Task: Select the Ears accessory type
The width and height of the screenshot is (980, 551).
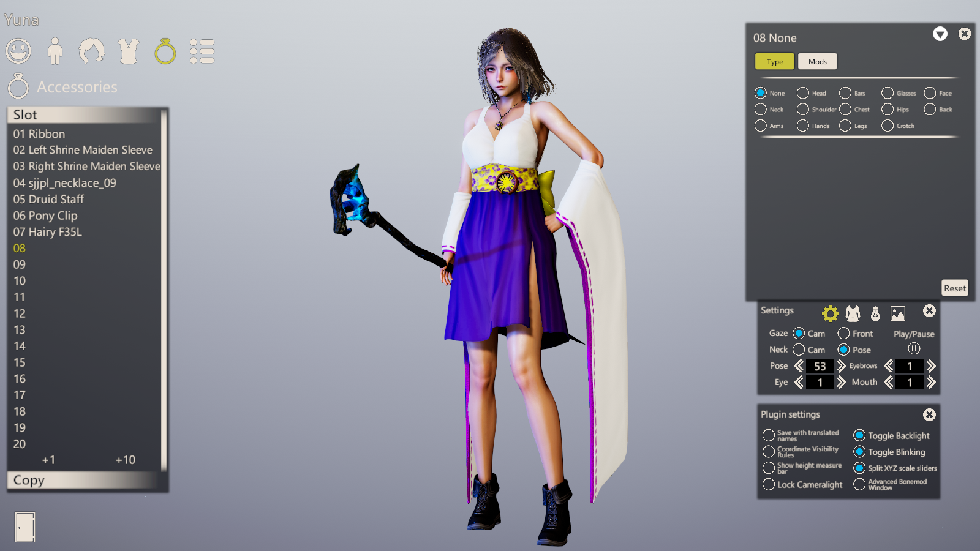Action: (845, 93)
